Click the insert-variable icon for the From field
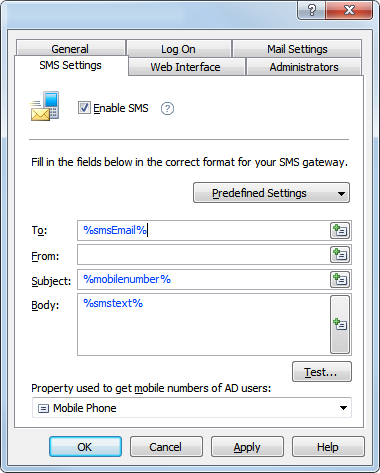Image resolution: width=380 pixels, height=473 pixels. [340, 255]
